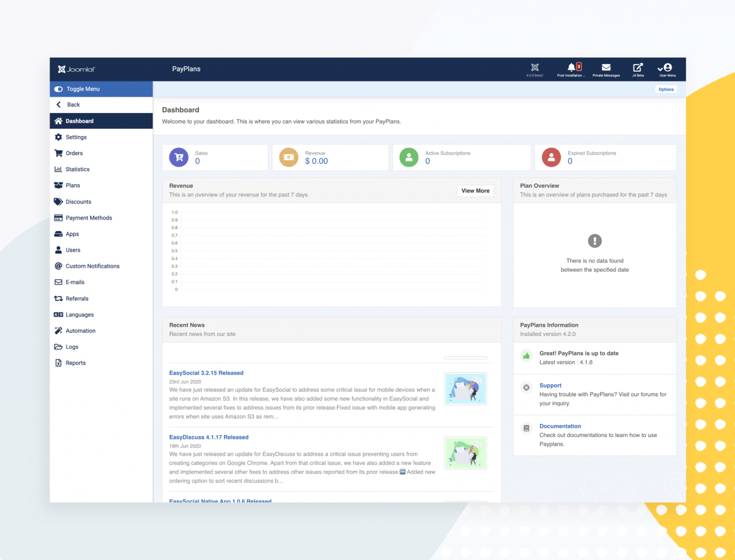Screen dimensions: 735x560
Task: Click the Sales shopping cart icon
Action: 179,157
